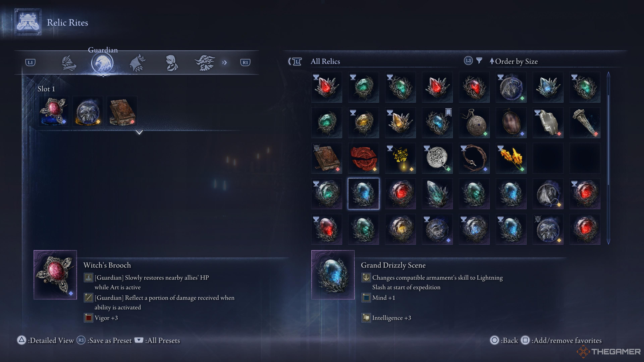Select the white stone shard relic
Viewport: 644px width, 362px height.
pos(548,123)
